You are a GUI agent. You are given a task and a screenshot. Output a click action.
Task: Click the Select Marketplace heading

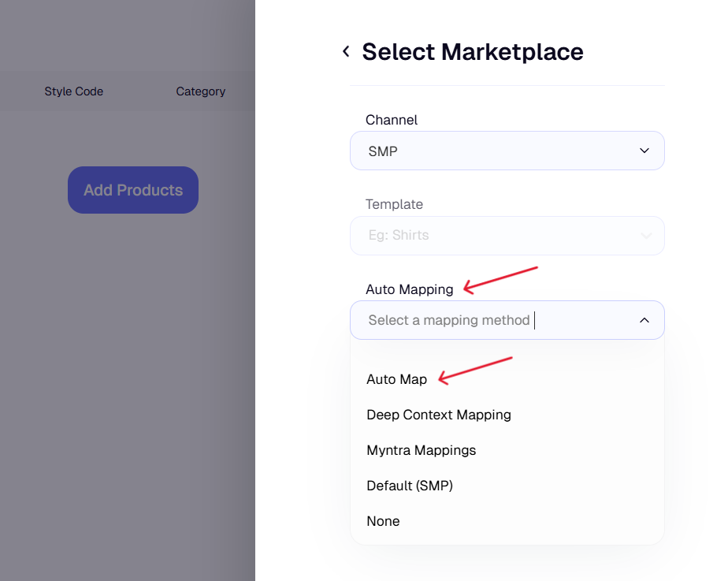[473, 52]
